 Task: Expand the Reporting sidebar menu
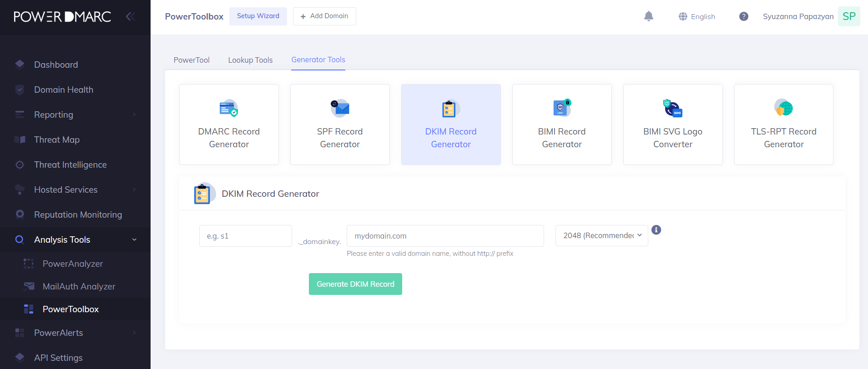(76, 115)
